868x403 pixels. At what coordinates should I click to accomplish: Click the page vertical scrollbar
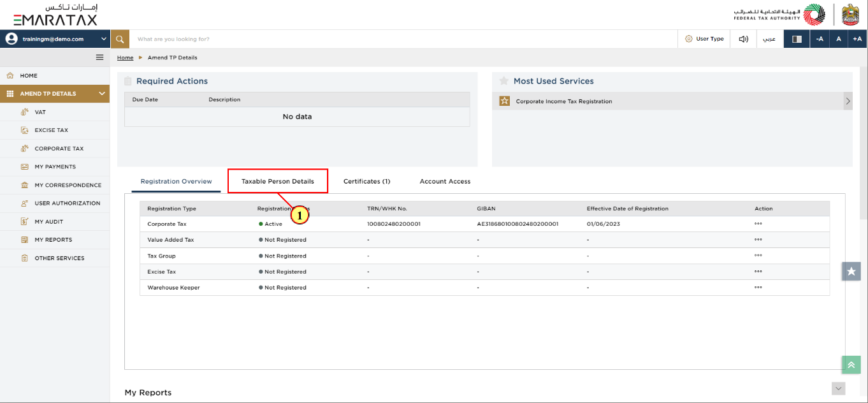pos(864,143)
